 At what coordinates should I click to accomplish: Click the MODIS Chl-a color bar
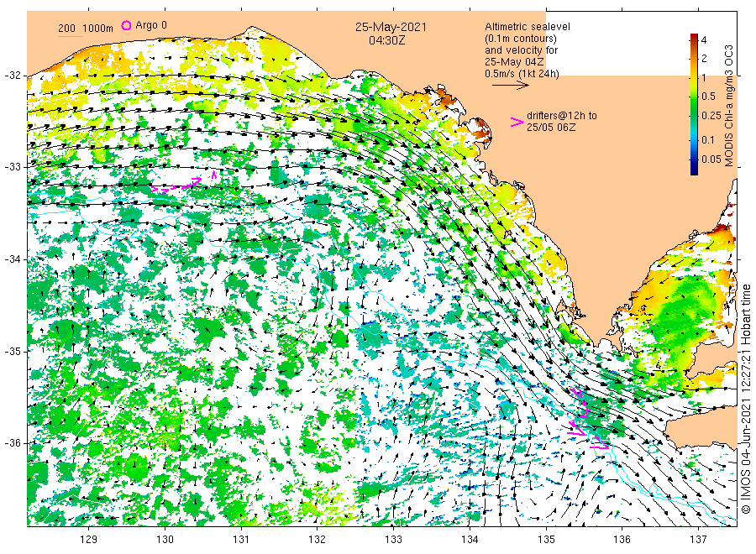pos(694,104)
